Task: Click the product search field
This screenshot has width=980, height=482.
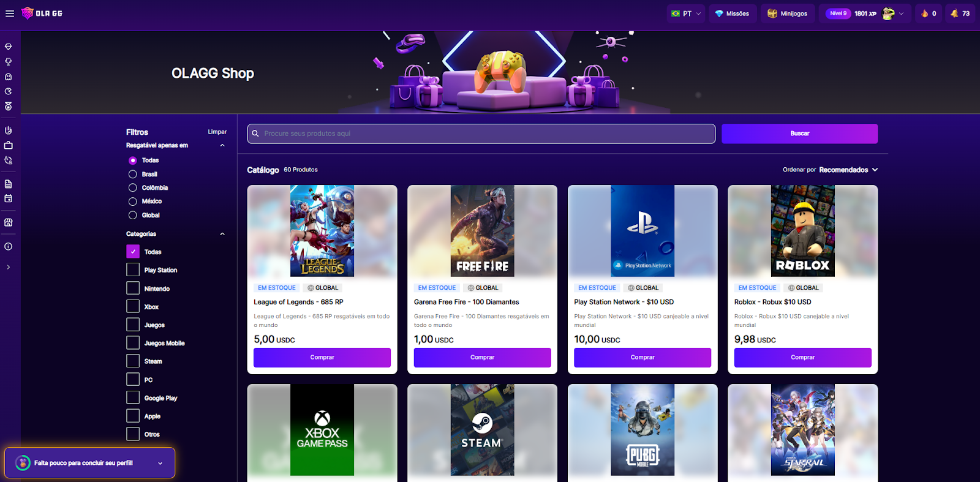Action: click(481, 134)
